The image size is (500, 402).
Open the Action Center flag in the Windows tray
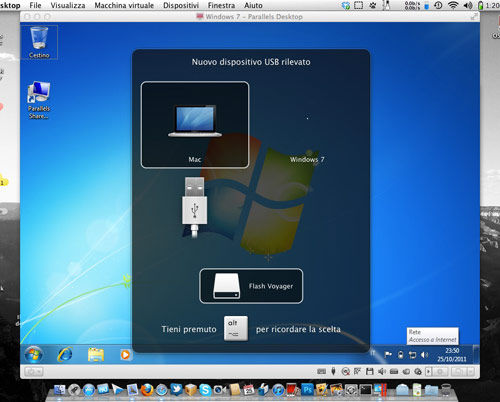pyautogui.click(x=388, y=355)
